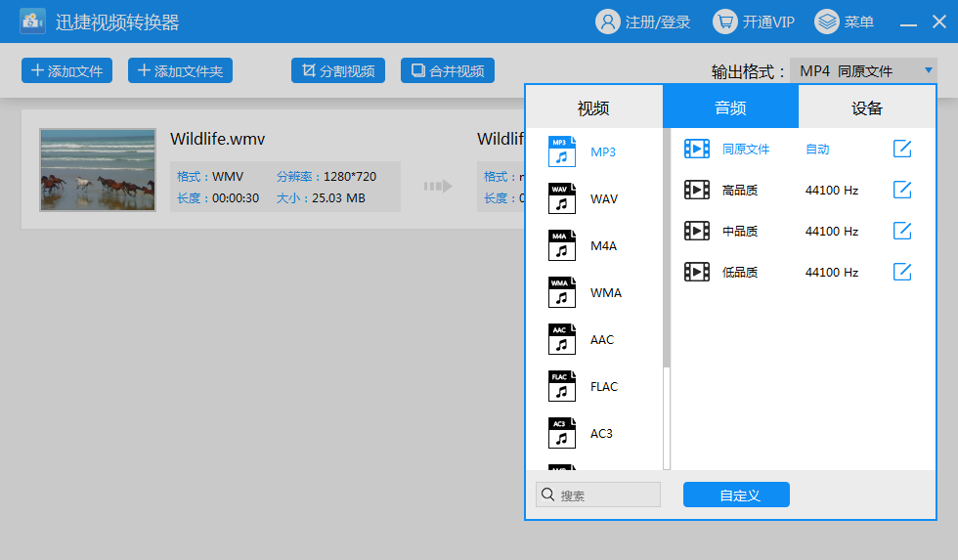Edit the 高品质 preset settings
The height and width of the screenshot is (560, 958).
pos(902,190)
